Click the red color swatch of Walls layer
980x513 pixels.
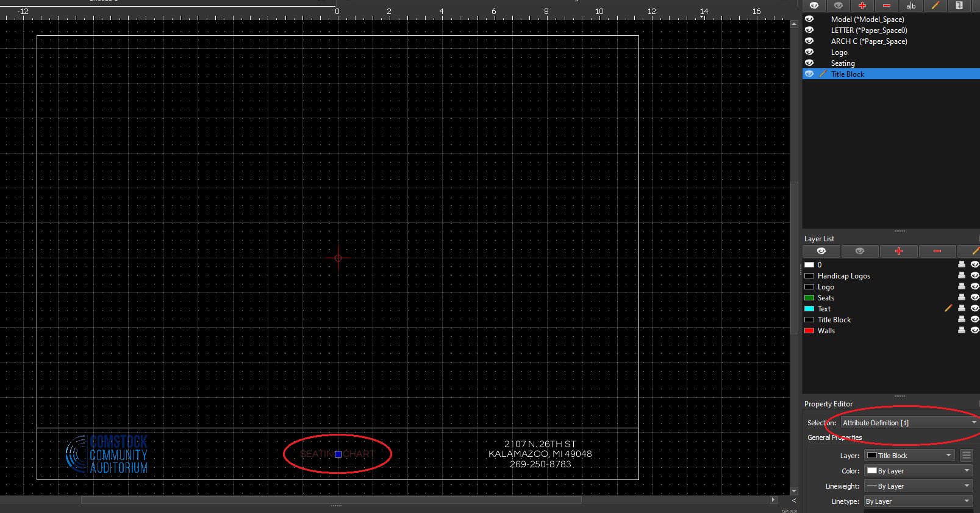click(809, 331)
